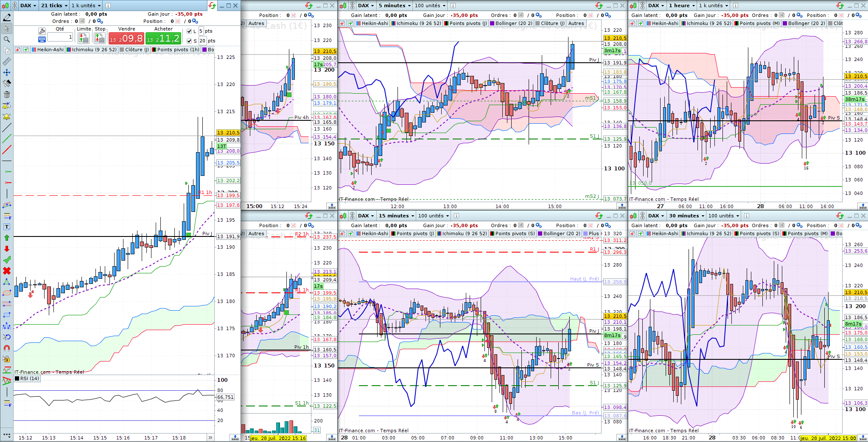The height and width of the screenshot is (442, 868).
Task: Click the red Vendre price button
Action: 126,39
